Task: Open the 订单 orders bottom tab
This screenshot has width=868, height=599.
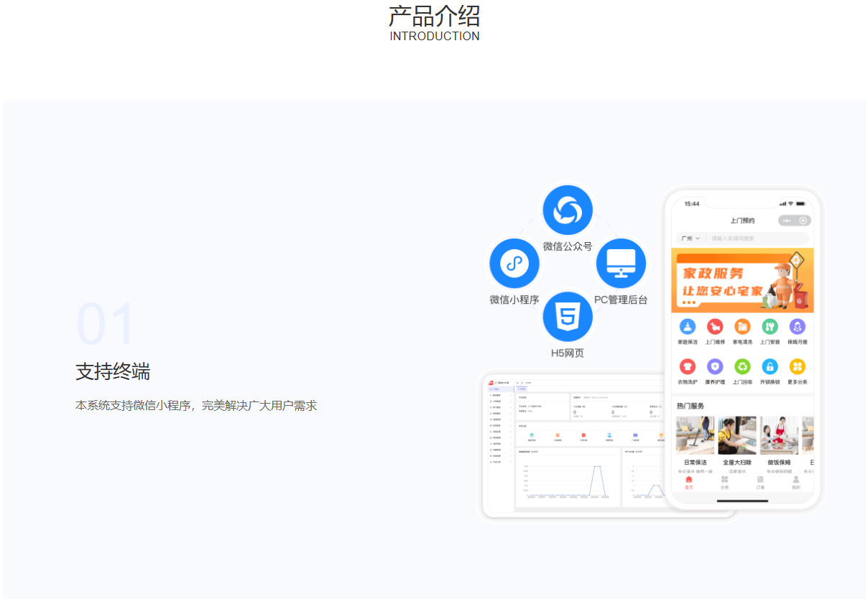Action: (x=760, y=483)
